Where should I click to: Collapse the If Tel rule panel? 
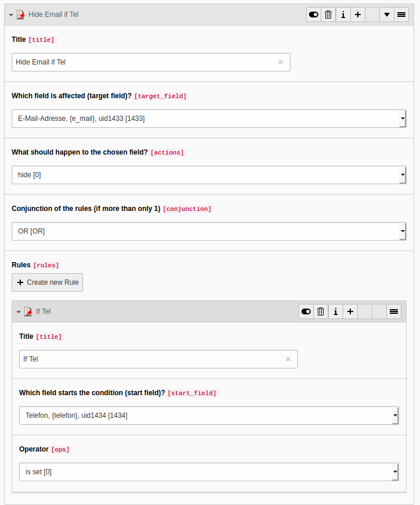point(19,311)
